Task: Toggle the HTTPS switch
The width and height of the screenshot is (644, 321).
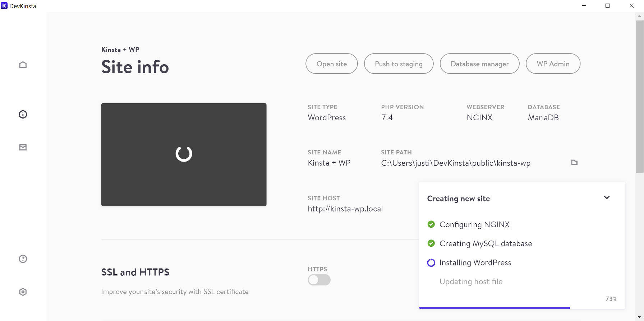Action: (319, 280)
